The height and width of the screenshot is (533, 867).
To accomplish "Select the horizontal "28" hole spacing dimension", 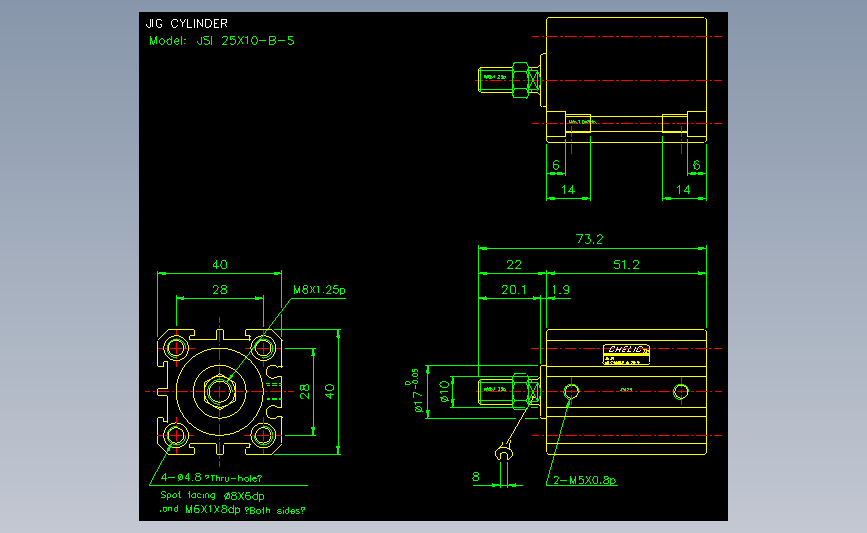I will [220, 290].
